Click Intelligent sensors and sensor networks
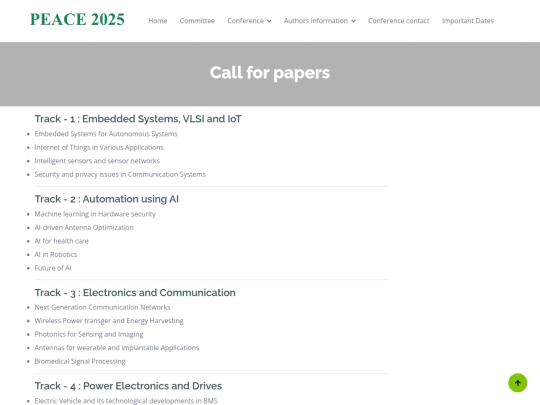540x405 pixels. pyautogui.click(x=97, y=161)
